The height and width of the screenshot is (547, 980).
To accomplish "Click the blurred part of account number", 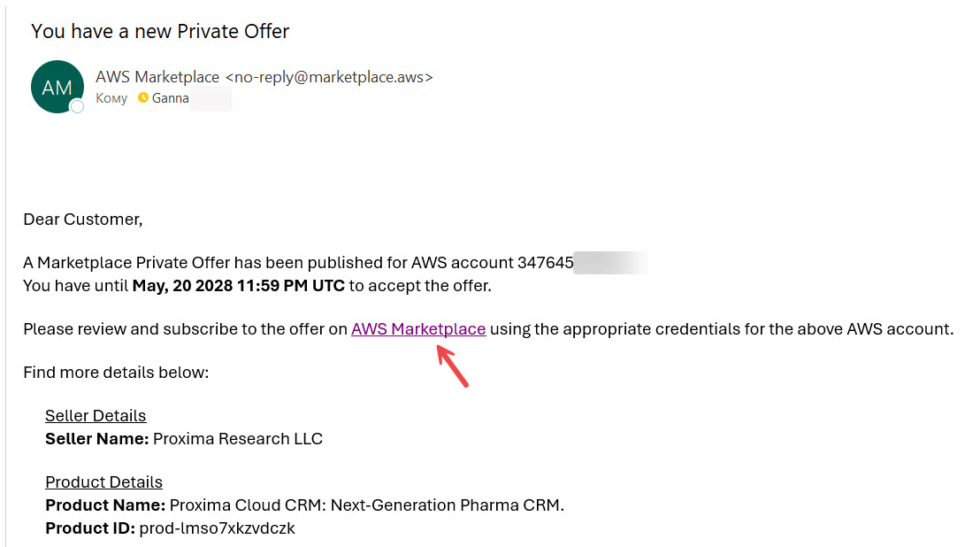I will pos(610,263).
